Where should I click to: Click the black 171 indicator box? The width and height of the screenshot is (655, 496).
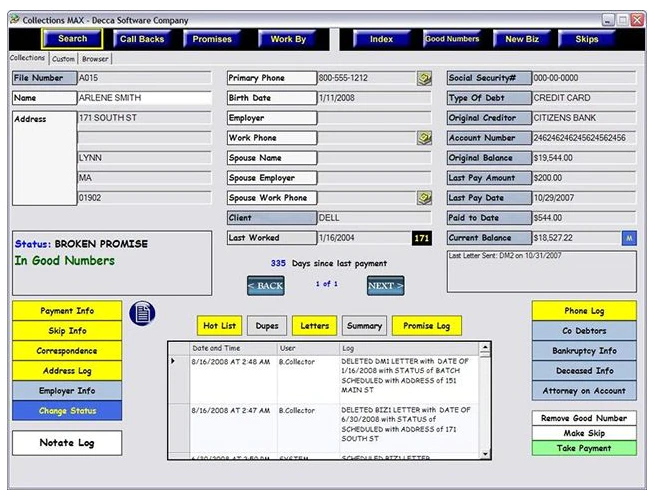(421, 238)
